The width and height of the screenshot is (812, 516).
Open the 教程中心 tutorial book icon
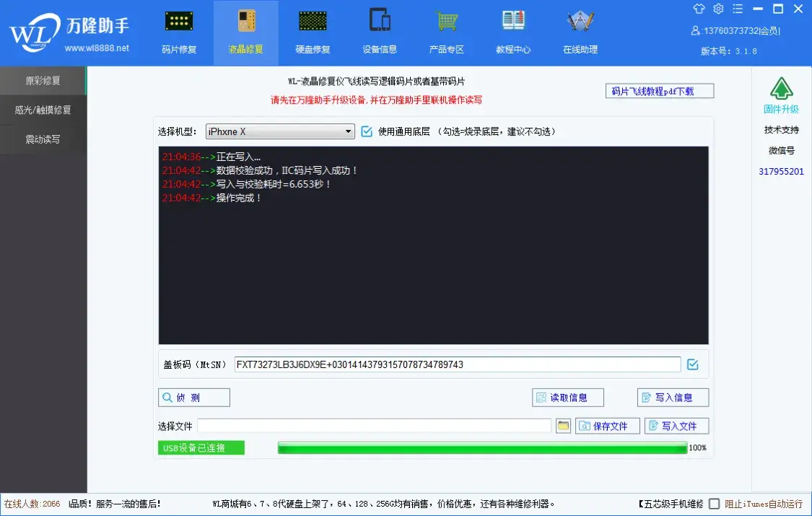click(513, 22)
